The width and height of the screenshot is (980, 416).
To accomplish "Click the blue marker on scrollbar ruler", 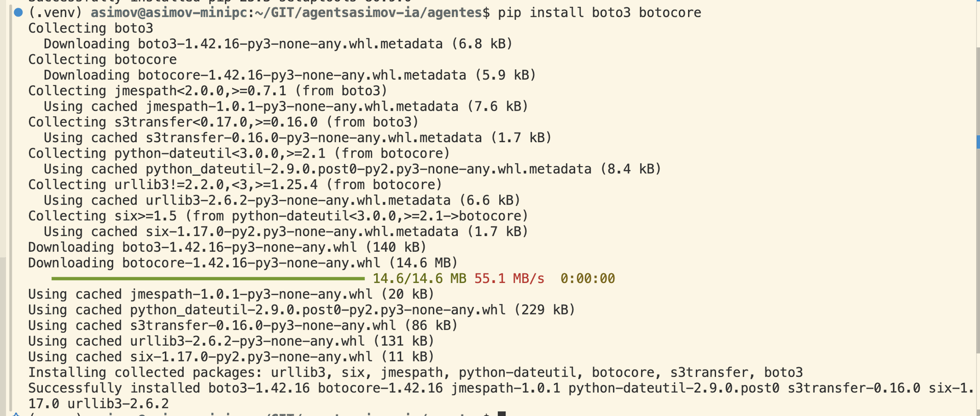I will pos(978,142).
